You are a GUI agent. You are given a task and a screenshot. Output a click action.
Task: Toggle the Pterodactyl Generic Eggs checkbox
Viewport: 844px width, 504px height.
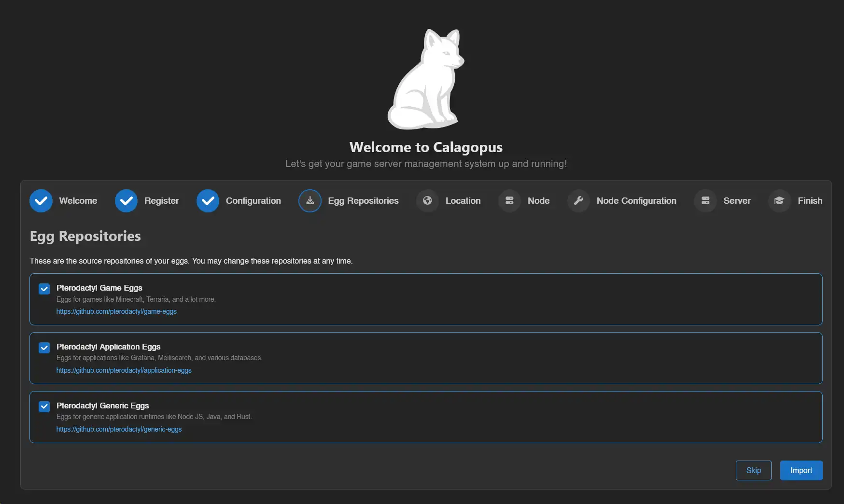point(44,406)
